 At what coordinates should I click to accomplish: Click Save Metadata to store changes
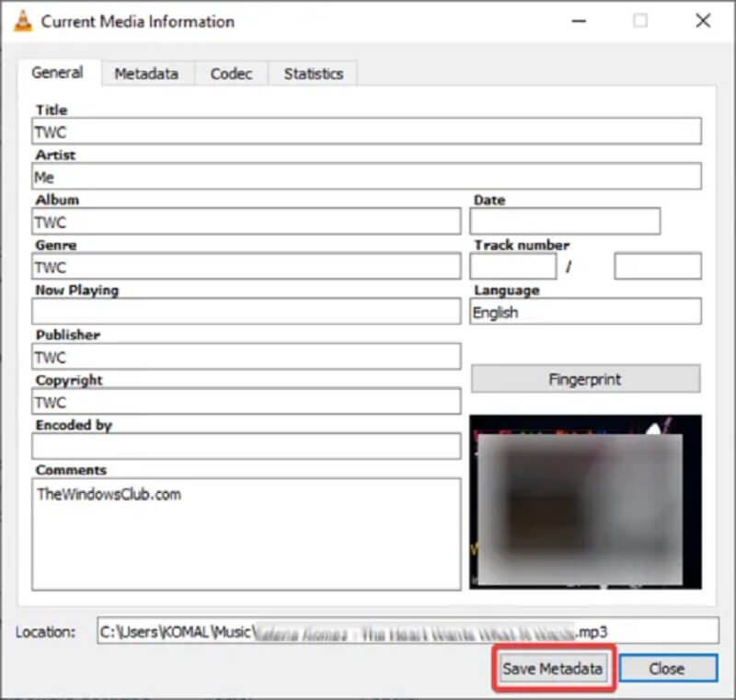tap(552, 669)
